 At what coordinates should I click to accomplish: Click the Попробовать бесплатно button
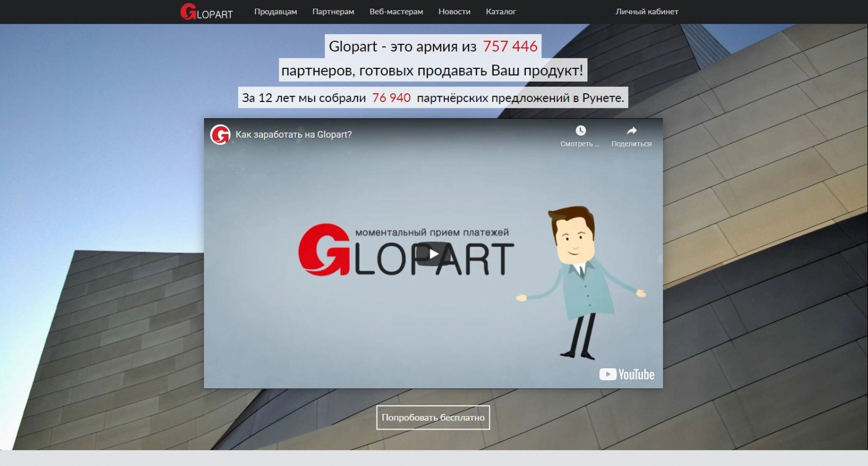(433, 417)
